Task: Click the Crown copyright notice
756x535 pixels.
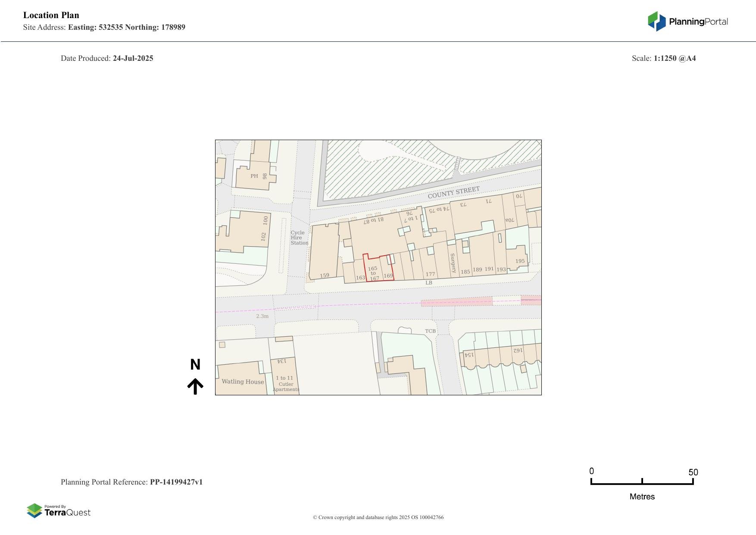Action: pos(378,517)
